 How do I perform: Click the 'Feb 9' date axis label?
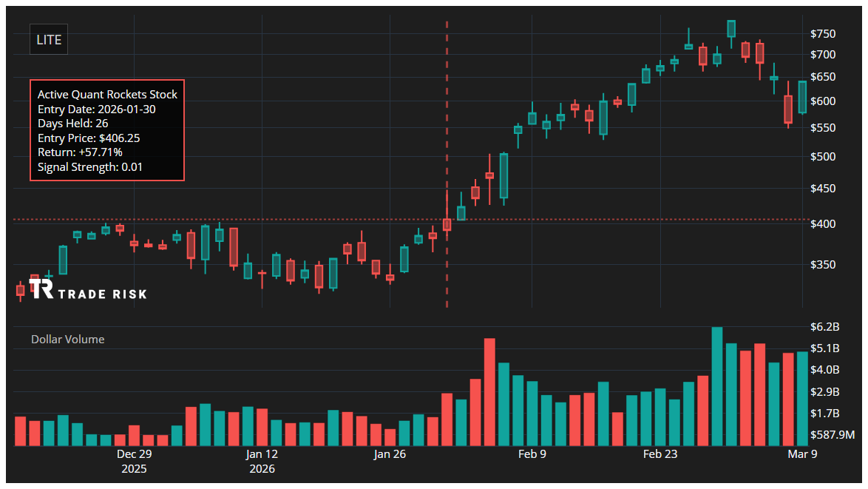(532, 454)
